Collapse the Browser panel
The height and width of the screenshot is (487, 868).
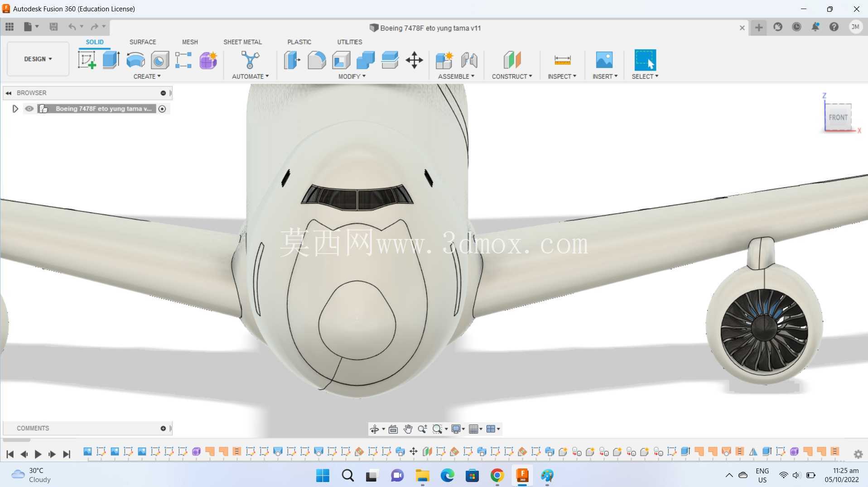(9, 93)
